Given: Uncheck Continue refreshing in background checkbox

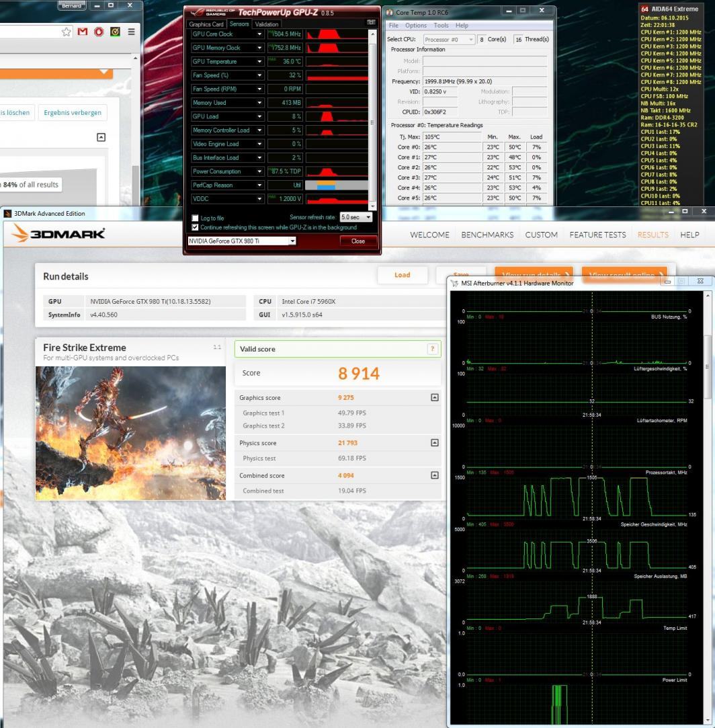Looking at the screenshot, I should [x=195, y=227].
